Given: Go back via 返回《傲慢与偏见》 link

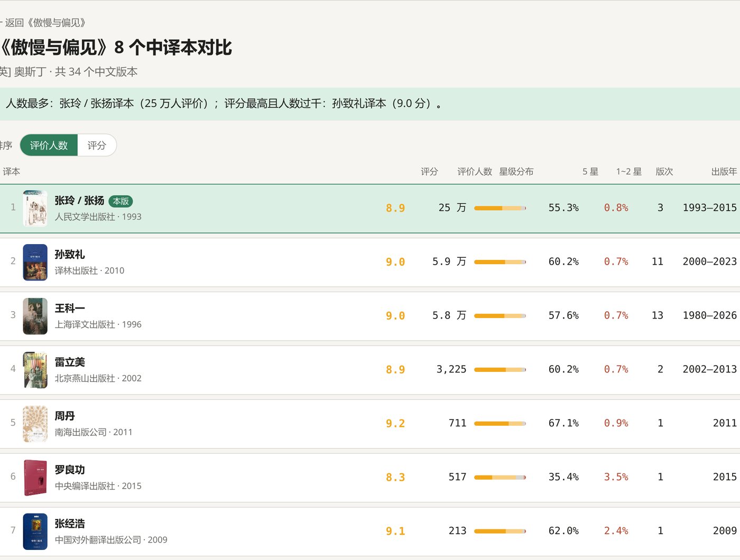Looking at the screenshot, I should pyautogui.click(x=43, y=23).
